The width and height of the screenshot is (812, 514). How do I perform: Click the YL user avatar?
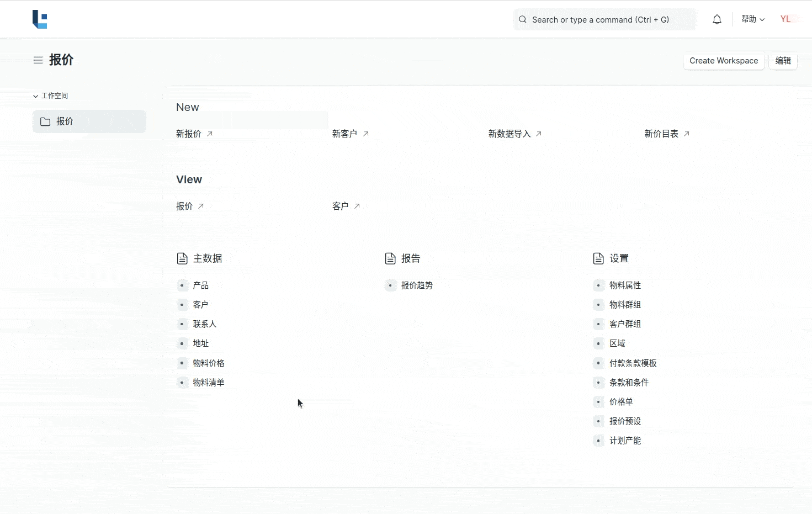point(786,19)
